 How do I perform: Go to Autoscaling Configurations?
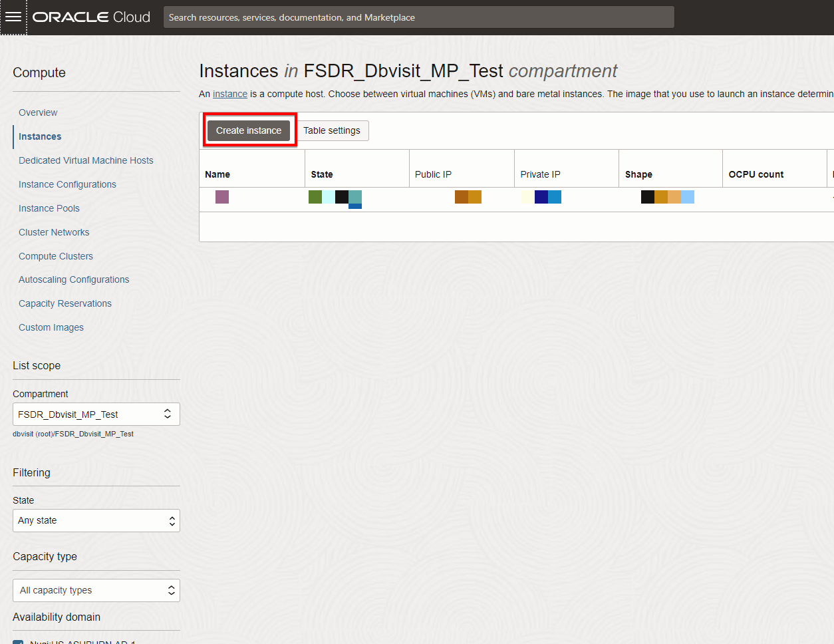74,279
